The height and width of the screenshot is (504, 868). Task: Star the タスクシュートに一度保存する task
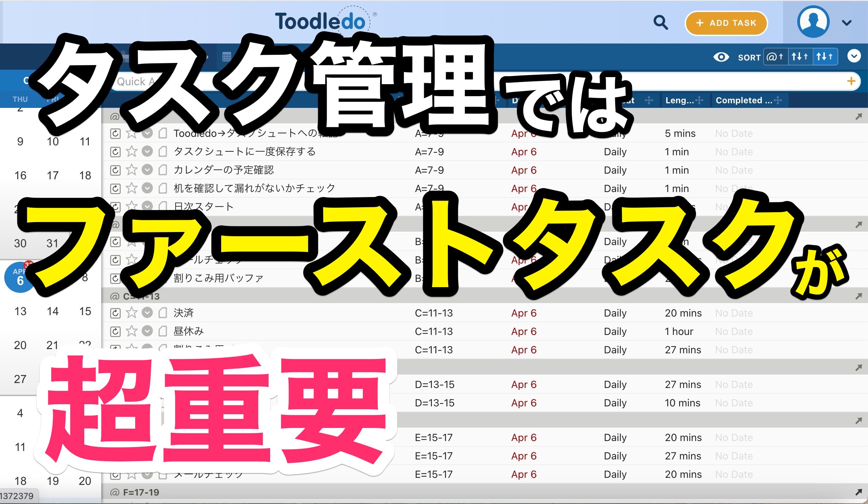point(132,152)
